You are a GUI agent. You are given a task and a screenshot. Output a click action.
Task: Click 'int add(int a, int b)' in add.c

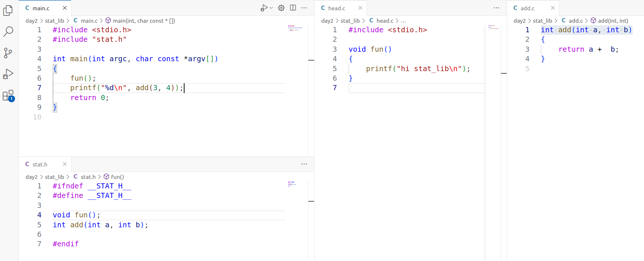pos(587,30)
